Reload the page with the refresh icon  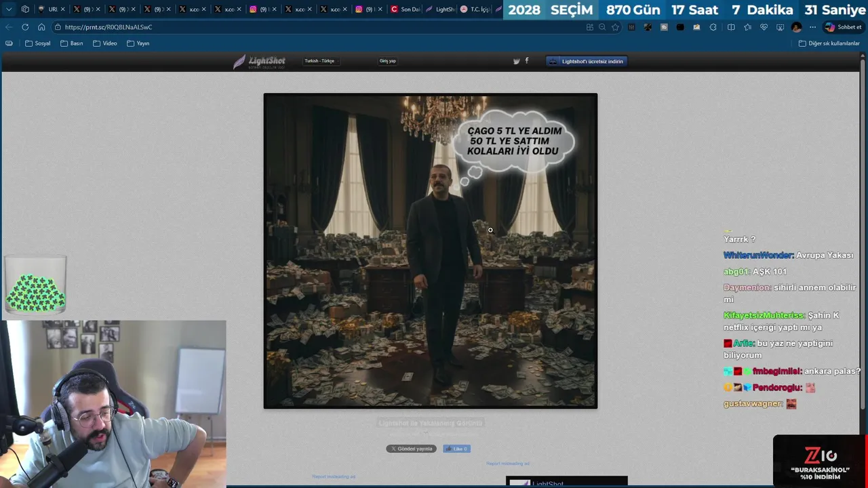25,27
